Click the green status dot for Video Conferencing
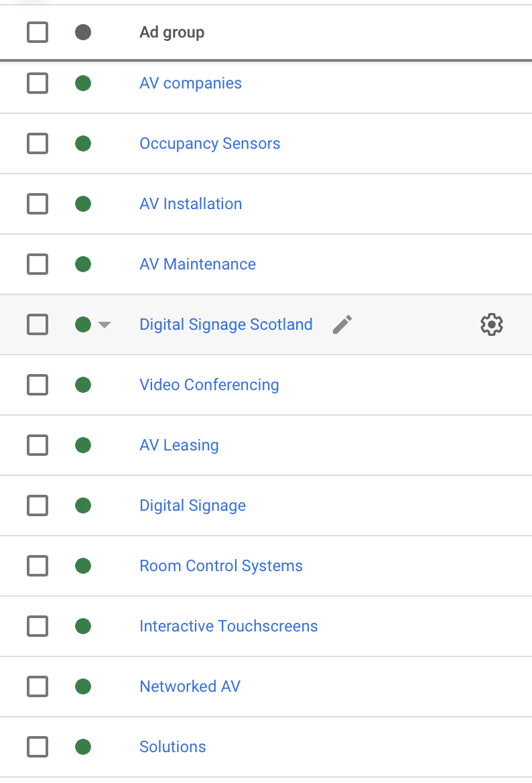The width and height of the screenshot is (532, 783). pos(83,385)
